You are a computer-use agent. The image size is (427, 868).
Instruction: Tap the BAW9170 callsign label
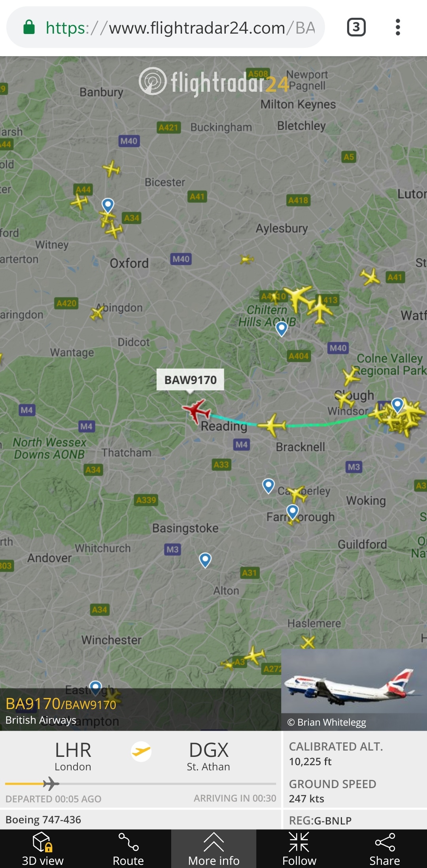click(190, 380)
